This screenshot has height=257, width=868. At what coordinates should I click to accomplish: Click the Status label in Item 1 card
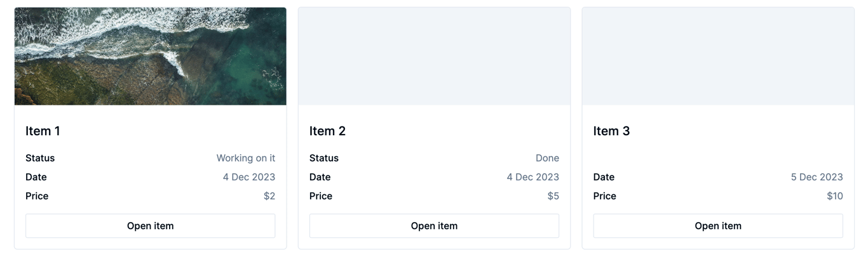point(40,158)
